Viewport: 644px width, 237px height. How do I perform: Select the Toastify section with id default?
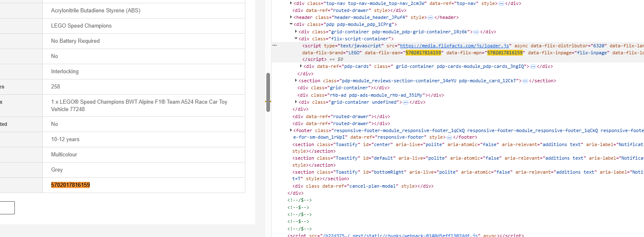click(x=468, y=162)
